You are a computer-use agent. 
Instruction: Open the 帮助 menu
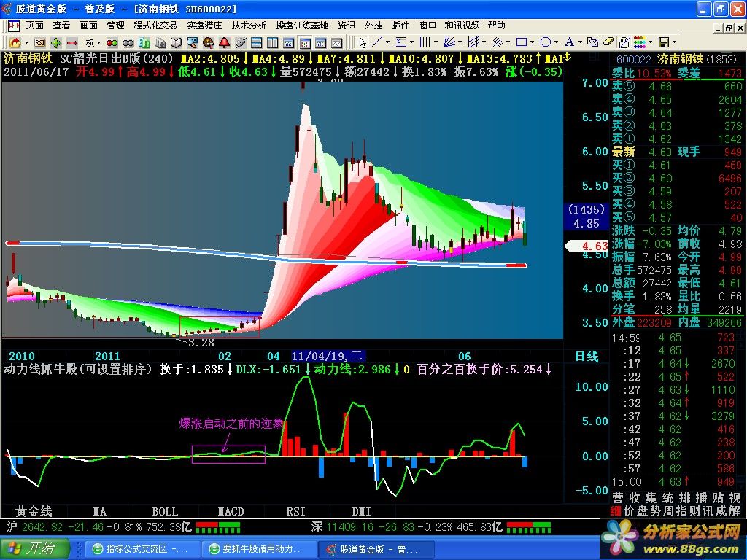coord(496,26)
